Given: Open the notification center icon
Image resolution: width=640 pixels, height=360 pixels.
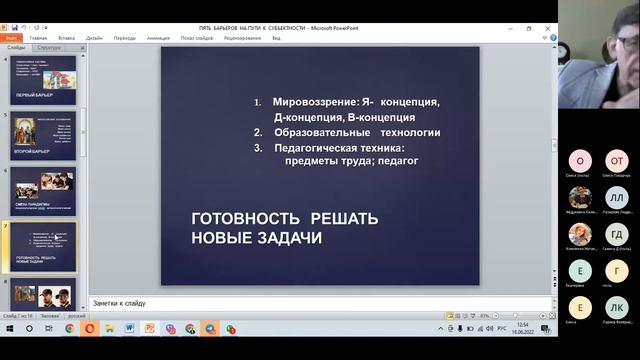Looking at the screenshot, I should click(x=545, y=329).
